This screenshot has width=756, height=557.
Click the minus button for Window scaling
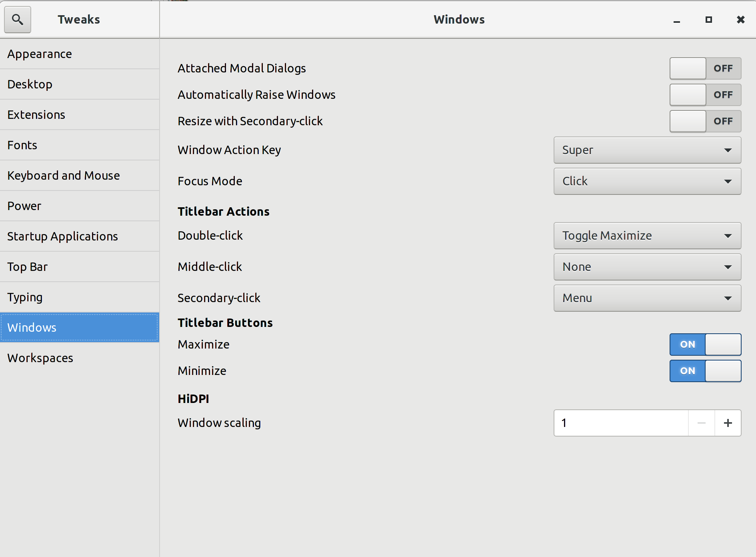click(x=701, y=423)
